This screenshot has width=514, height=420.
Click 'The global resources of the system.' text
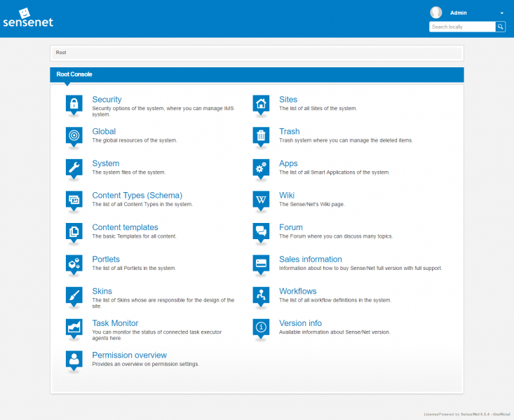click(135, 140)
